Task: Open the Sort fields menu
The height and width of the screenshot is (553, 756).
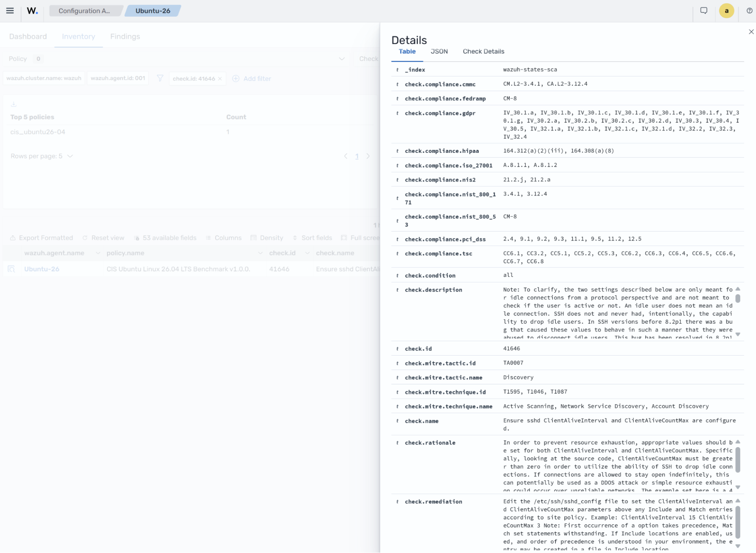Action: click(312, 238)
